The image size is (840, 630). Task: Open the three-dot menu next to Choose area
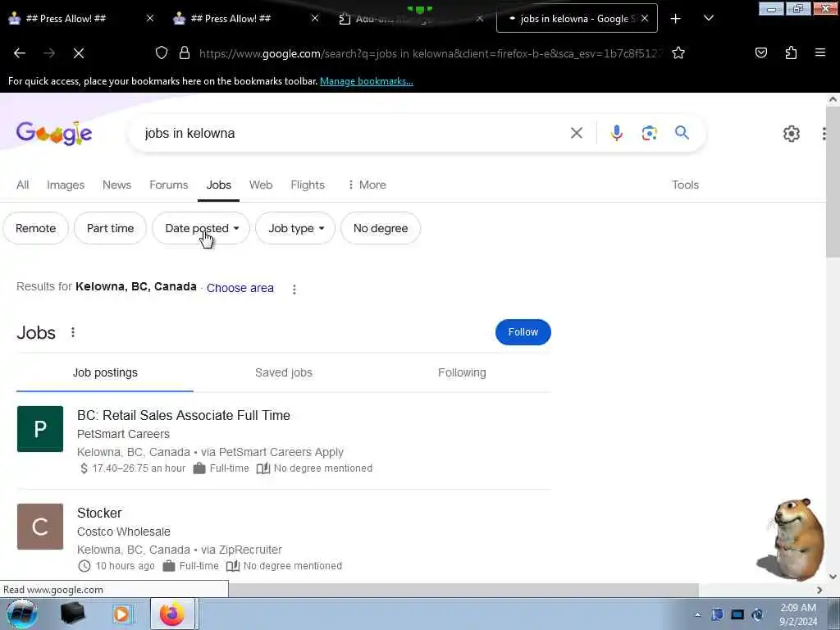(x=294, y=290)
